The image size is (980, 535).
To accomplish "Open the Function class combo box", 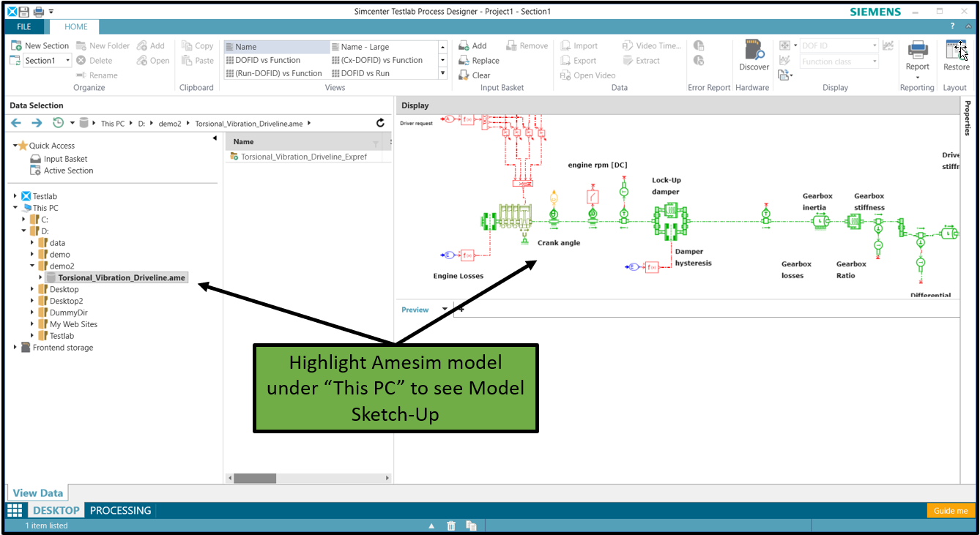I will (x=839, y=61).
